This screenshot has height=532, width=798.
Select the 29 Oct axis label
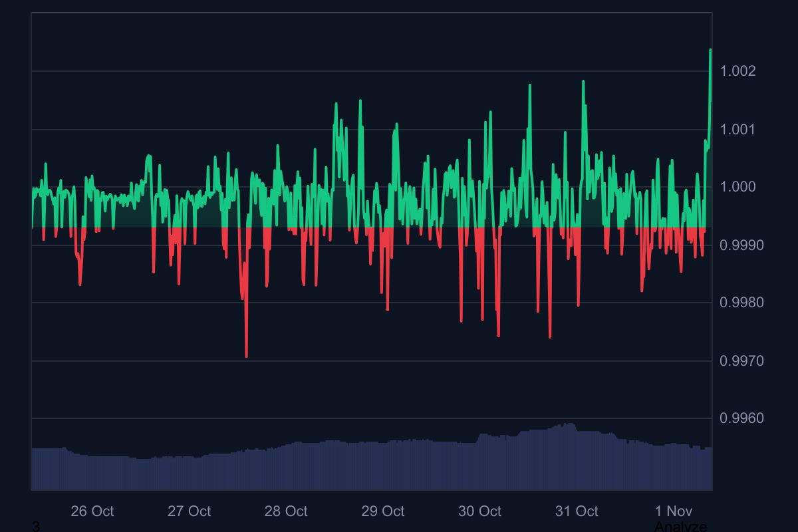pos(384,511)
